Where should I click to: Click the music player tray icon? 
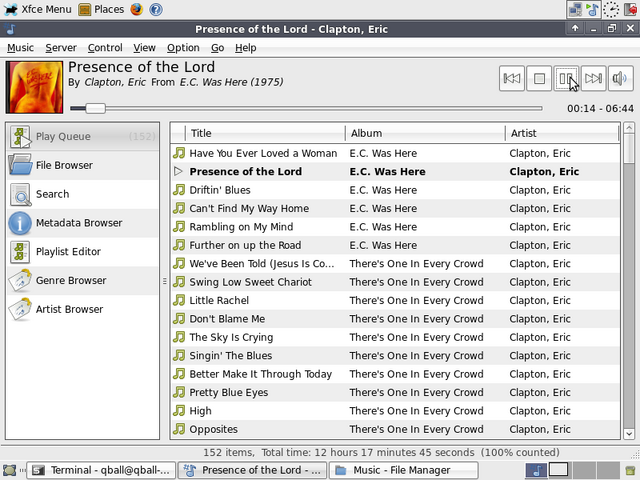[592, 9]
